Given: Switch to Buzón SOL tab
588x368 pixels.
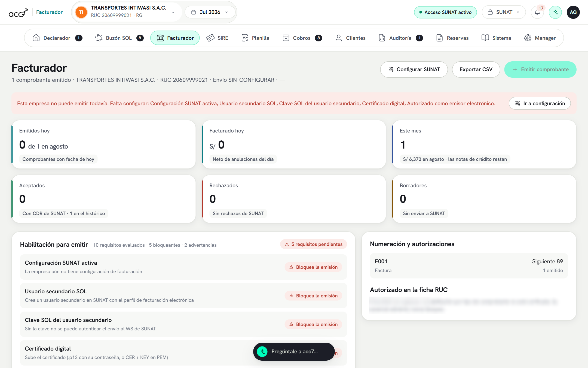Looking at the screenshot, I should (x=119, y=38).
